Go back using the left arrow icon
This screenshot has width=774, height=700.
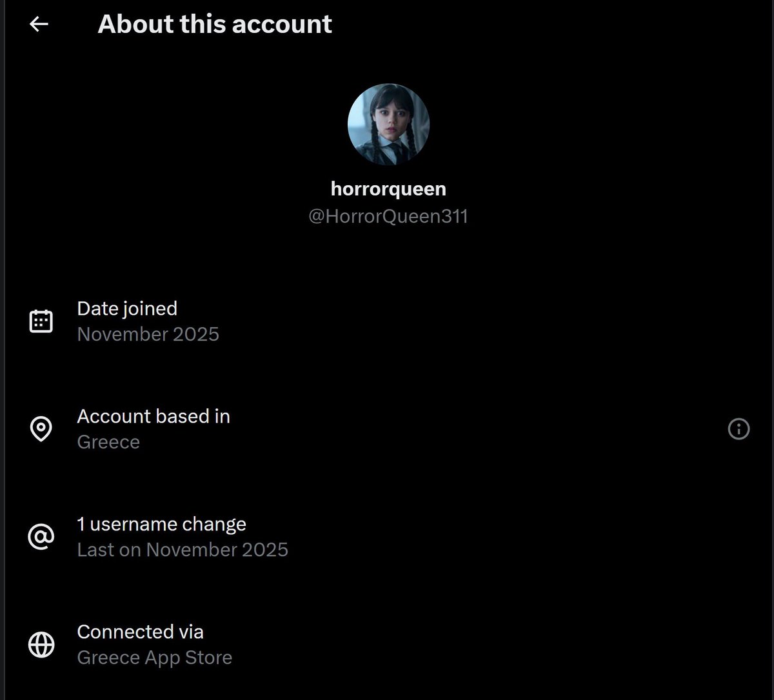click(x=39, y=24)
